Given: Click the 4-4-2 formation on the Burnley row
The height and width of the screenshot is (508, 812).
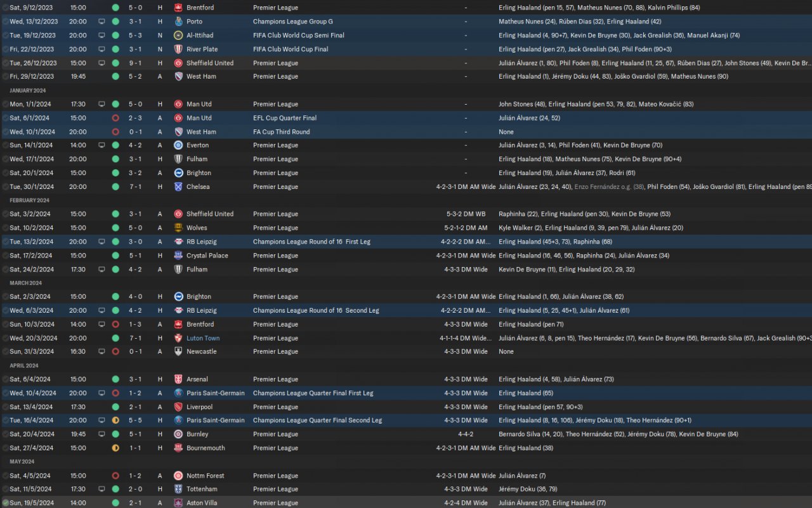Looking at the screenshot, I should pos(466,434).
